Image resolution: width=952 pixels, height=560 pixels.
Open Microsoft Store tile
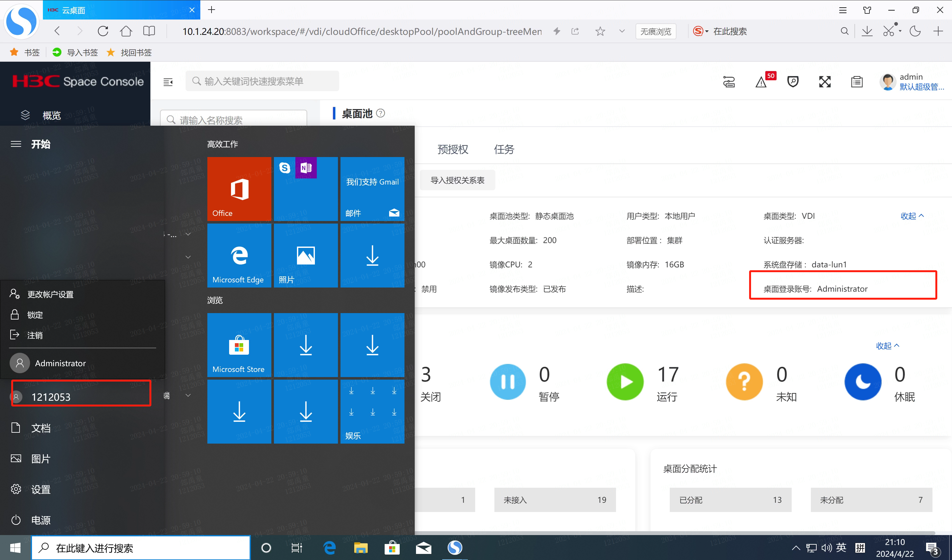tap(239, 345)
